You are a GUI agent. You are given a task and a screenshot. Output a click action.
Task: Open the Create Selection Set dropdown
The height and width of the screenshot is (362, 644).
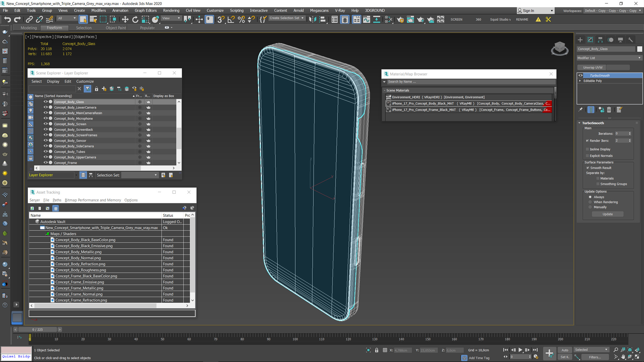coord(287,18)
